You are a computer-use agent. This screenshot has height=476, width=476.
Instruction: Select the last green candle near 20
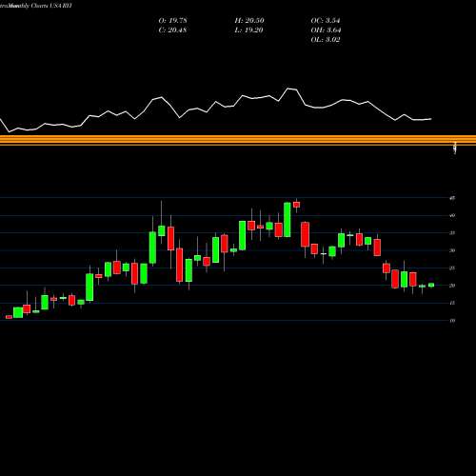click(431, 285)
